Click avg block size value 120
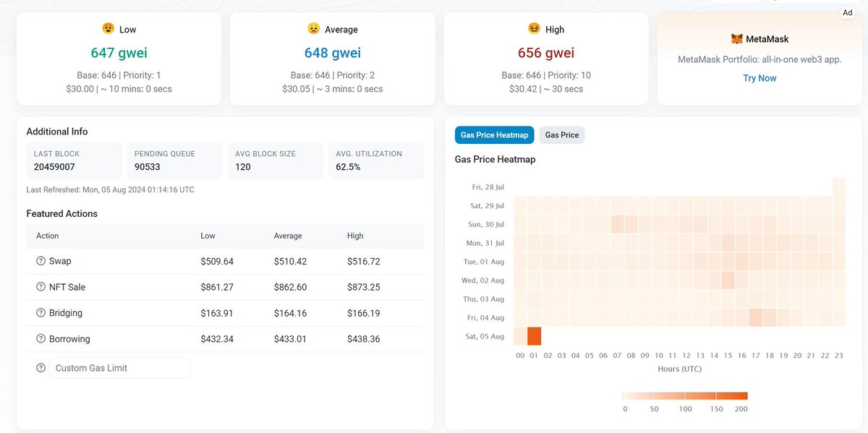 [243, 167]
